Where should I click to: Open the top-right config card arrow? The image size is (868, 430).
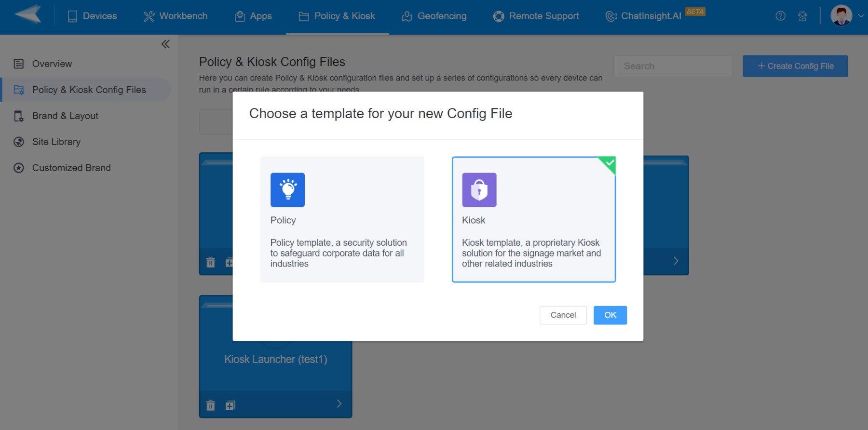pos(676,261)
